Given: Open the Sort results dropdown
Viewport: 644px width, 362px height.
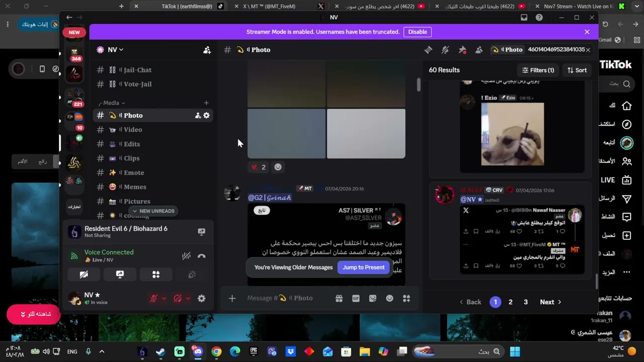Looking at the screenshot, I should pyautogui.click(x=577, y=70).
